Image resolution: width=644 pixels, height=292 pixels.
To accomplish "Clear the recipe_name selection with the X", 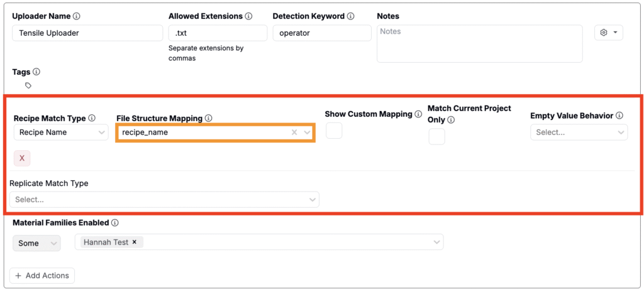I will click(x=294, y=132).
